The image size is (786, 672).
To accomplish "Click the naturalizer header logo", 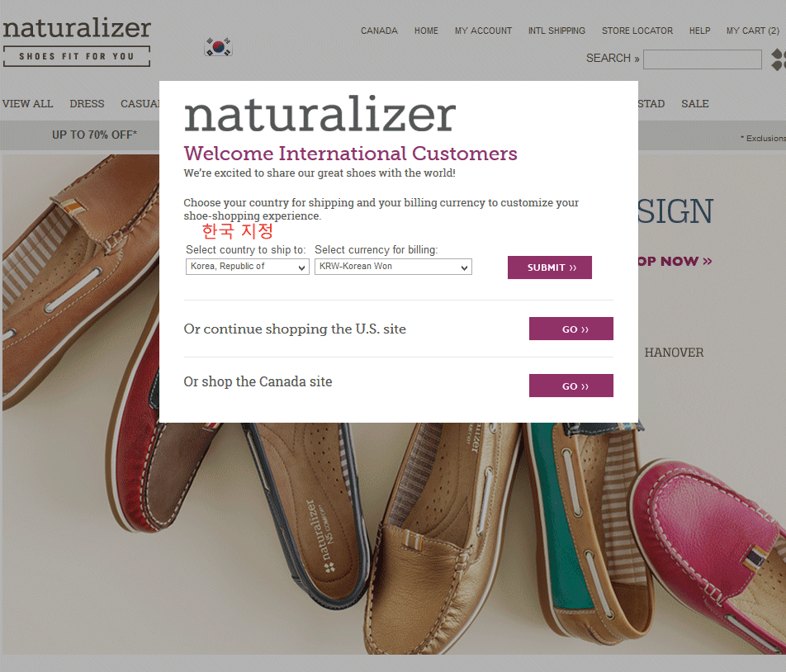I will [x=77, y=42].
